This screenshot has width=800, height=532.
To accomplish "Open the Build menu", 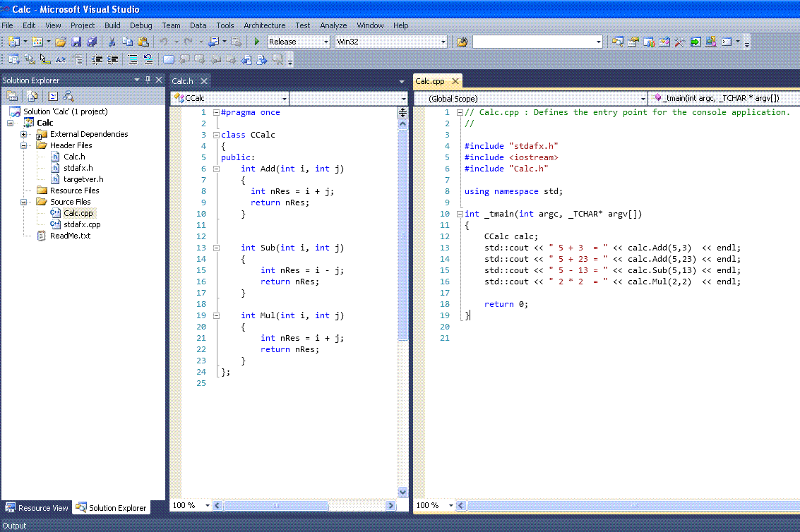I will [x=112, y=25].
